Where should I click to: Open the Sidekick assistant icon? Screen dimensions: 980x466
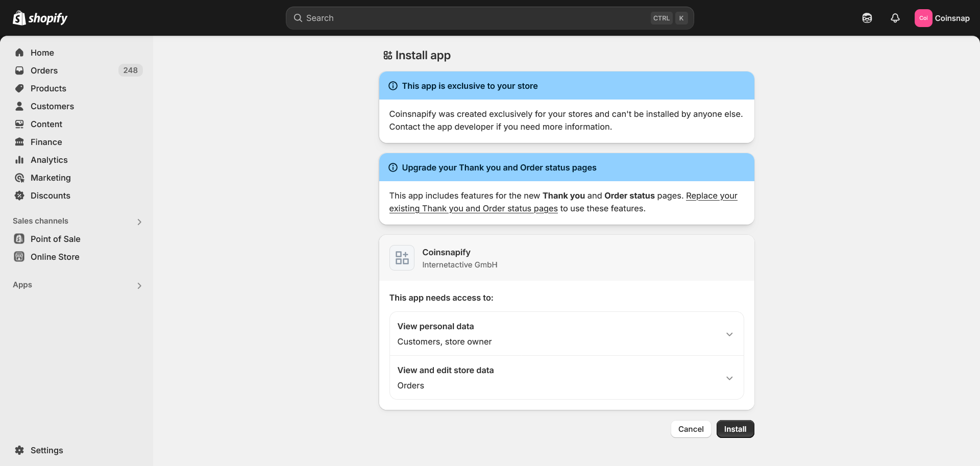(x=867, y=18)
